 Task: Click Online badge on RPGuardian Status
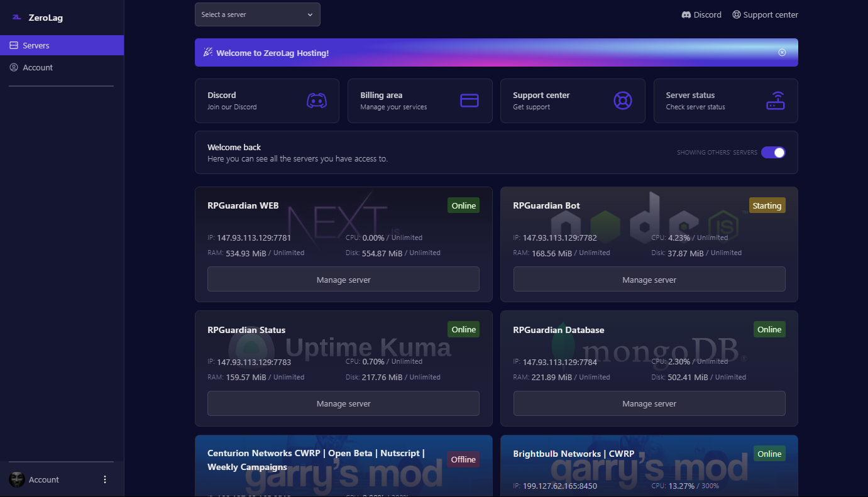[463, 329]
